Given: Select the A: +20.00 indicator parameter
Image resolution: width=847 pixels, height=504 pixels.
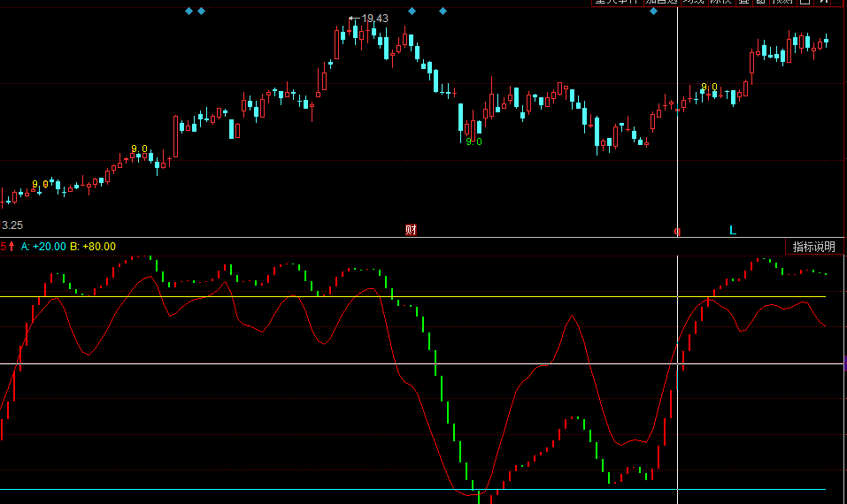Looking at the screenshot, I should [43, 247].
